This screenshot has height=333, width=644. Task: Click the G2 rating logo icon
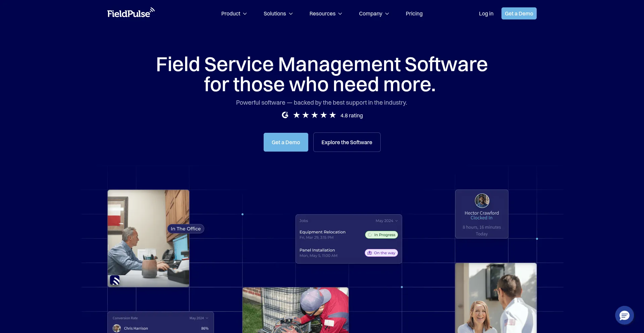point(285,115)
